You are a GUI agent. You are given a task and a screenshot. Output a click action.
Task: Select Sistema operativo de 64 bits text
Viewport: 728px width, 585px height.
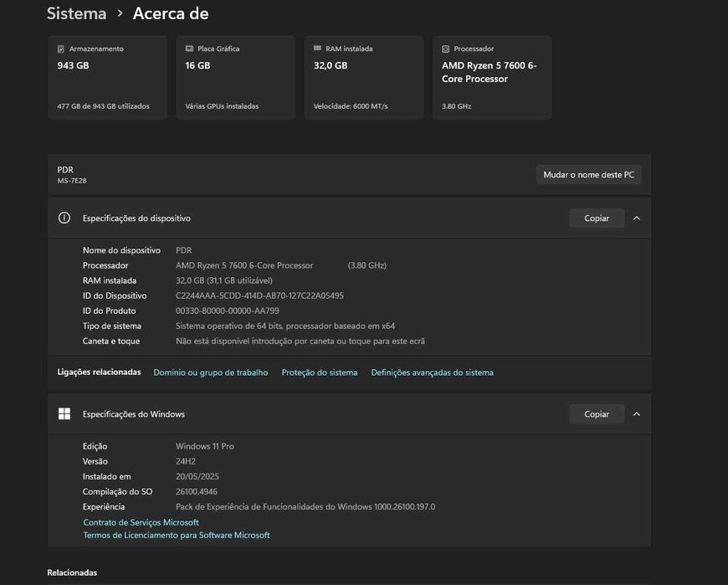[x=285, y=326]
